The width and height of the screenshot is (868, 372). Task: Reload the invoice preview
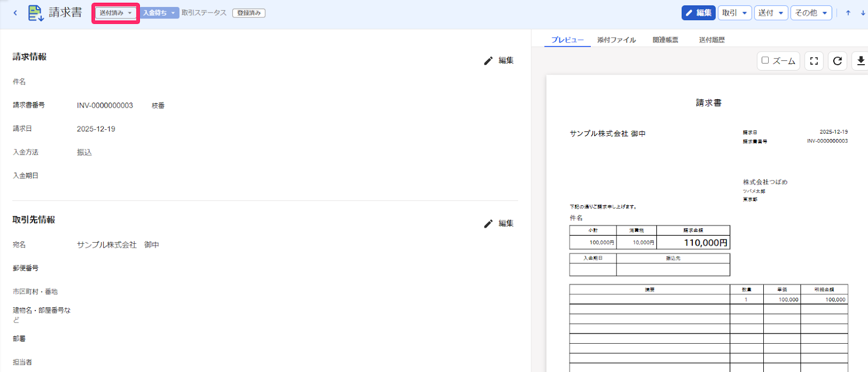pos(838,61)
